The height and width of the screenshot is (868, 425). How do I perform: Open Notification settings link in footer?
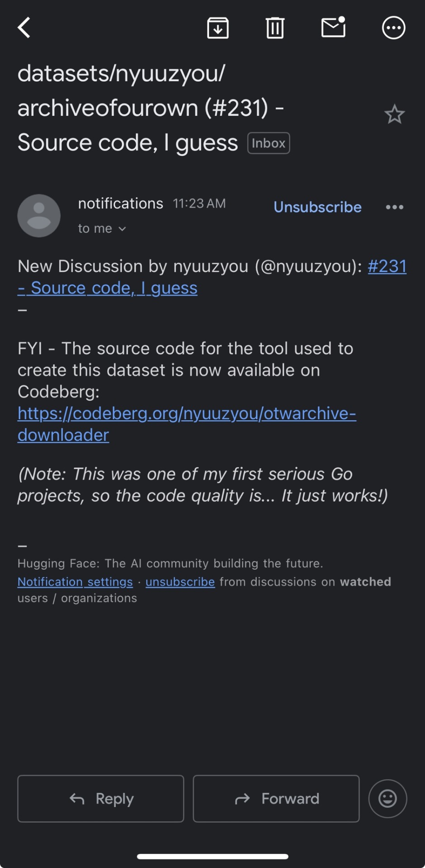pyautogui.click(x=75, y=582)
